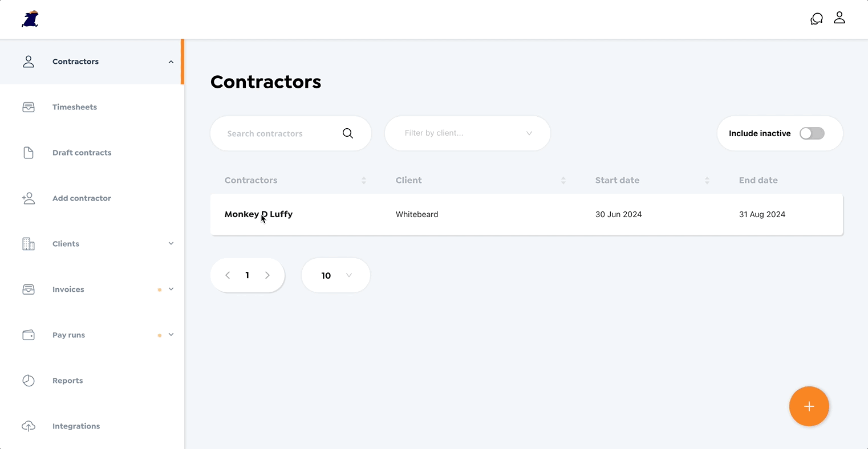The image size is (868, 449).
Task: Open the chat bubble icon in top bar
Action: tap(816, 18)
